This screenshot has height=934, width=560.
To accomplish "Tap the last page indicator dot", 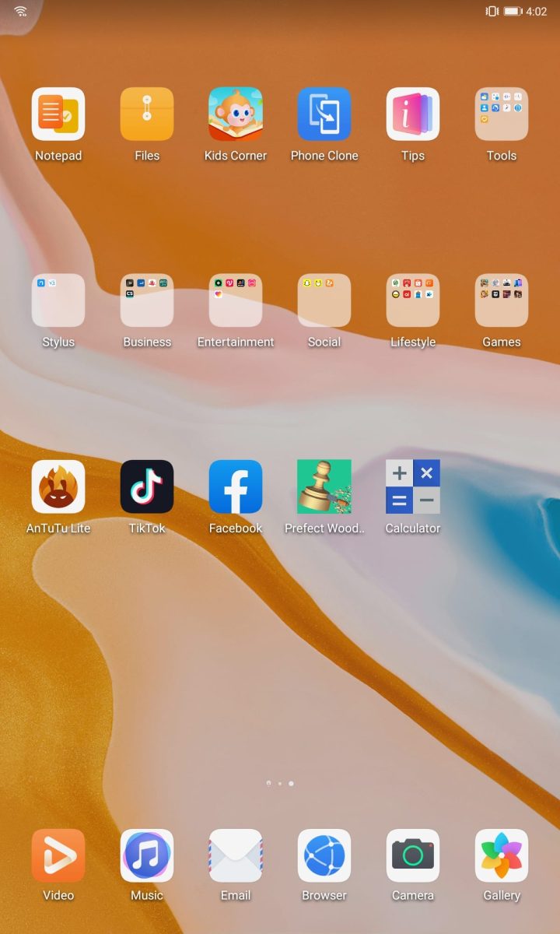I will pos(291,784).
